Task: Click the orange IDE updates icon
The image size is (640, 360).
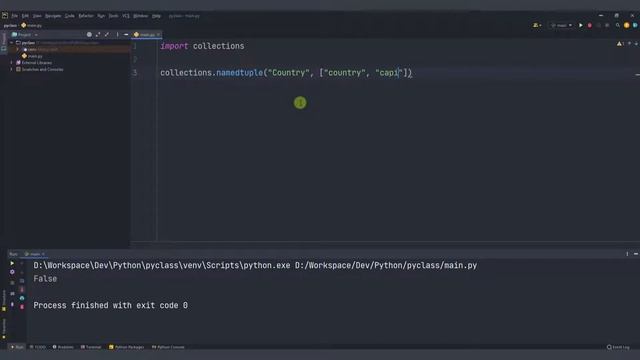Action: point(627,25)
